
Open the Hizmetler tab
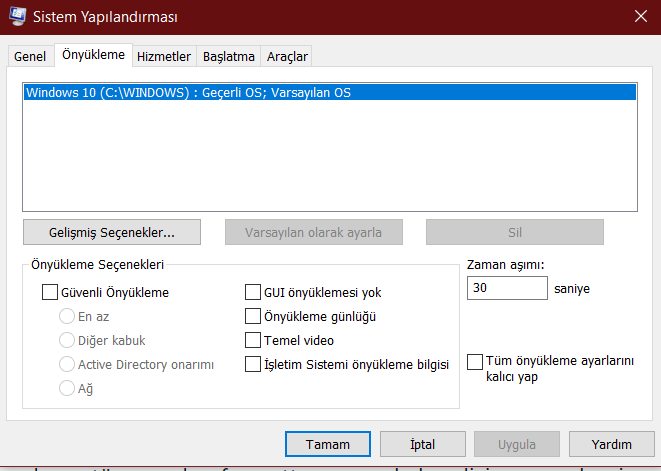(x=164, y=57)
